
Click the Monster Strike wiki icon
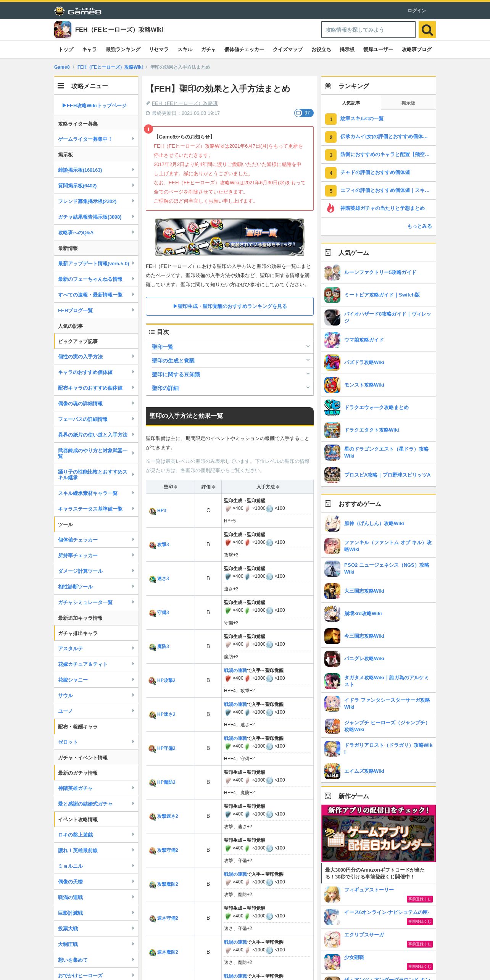tap(332, 385)
